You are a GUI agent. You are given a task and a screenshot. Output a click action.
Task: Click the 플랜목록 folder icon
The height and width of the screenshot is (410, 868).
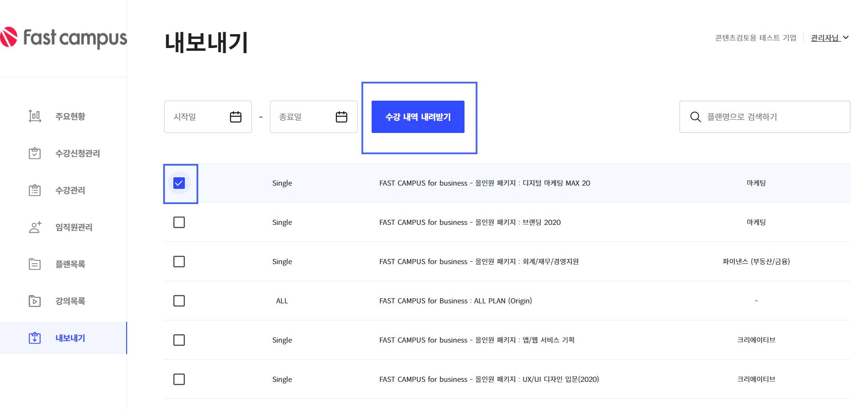coord(35,264)
